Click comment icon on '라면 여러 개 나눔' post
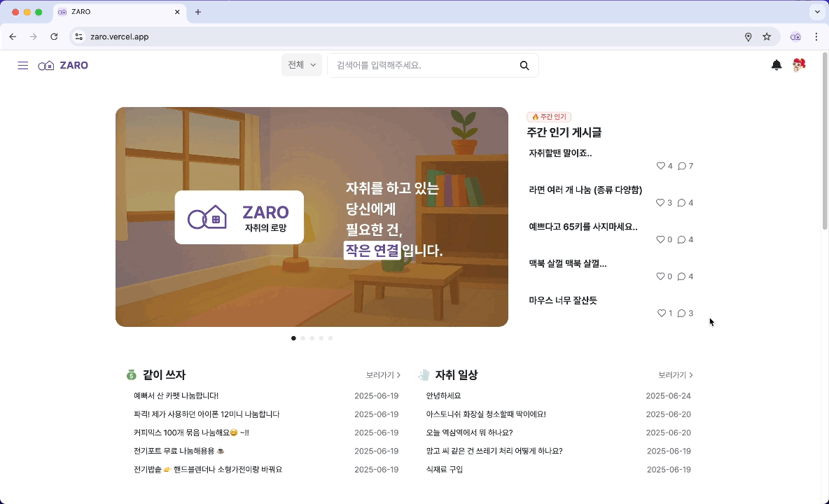This screenshot has height=504, width=829. point(681,203)
